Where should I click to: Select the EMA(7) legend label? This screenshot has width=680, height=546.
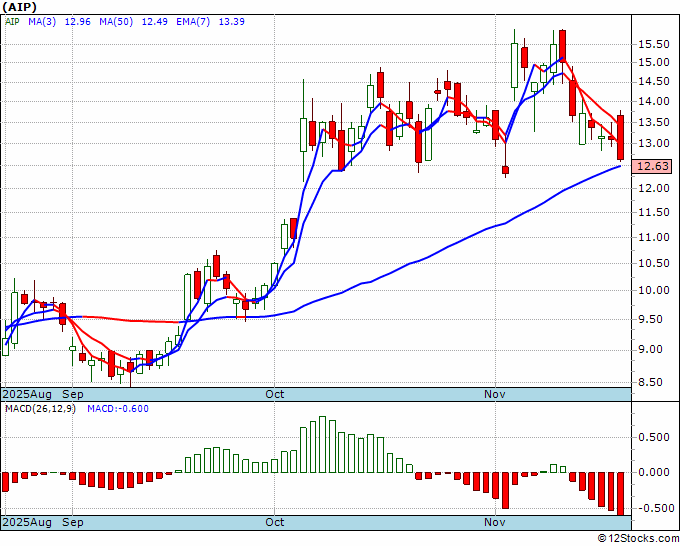point(193,22)
